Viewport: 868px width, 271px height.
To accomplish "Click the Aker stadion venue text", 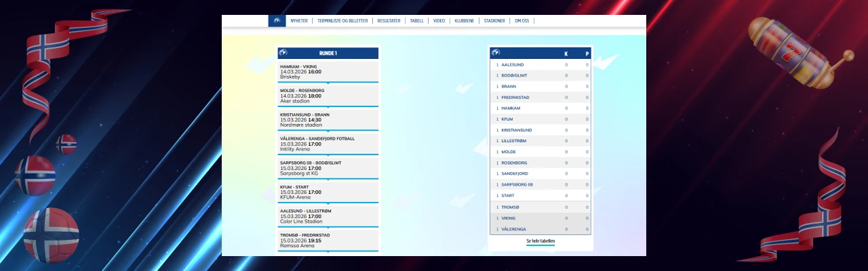I will (295, 101).
